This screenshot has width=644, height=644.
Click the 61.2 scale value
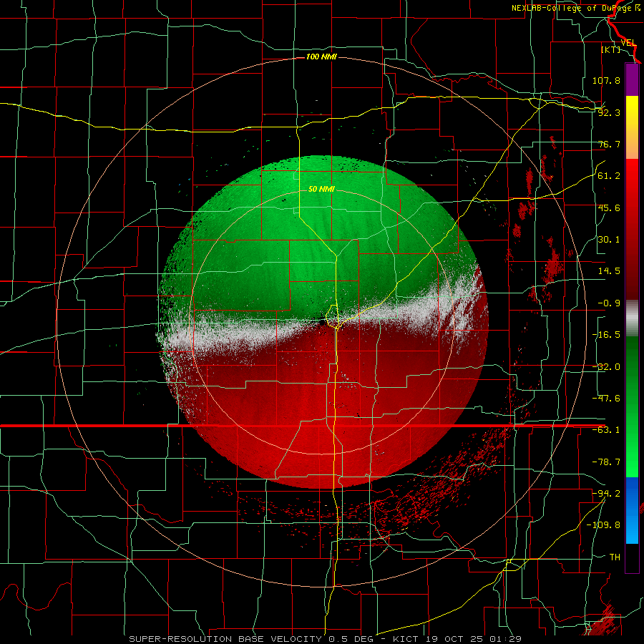609,176
